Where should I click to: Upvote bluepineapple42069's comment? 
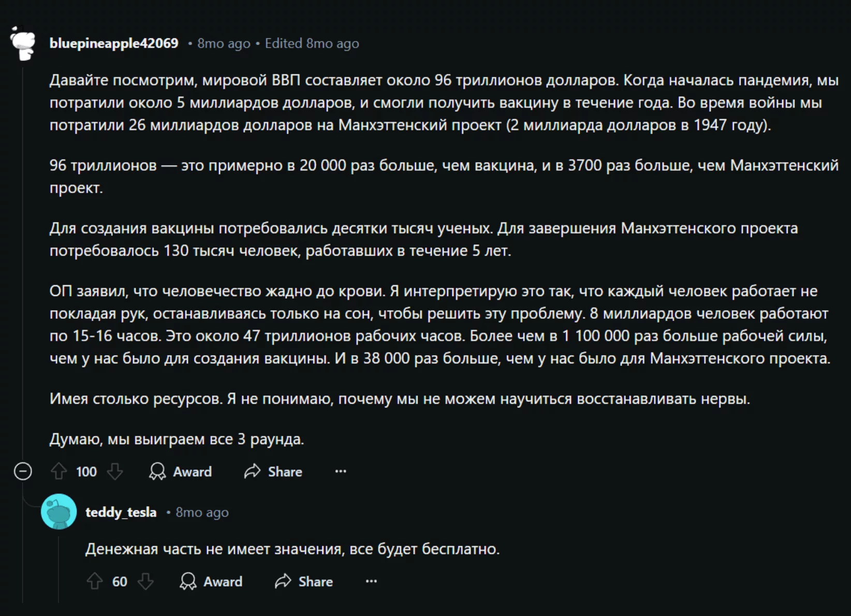(58, 472)
